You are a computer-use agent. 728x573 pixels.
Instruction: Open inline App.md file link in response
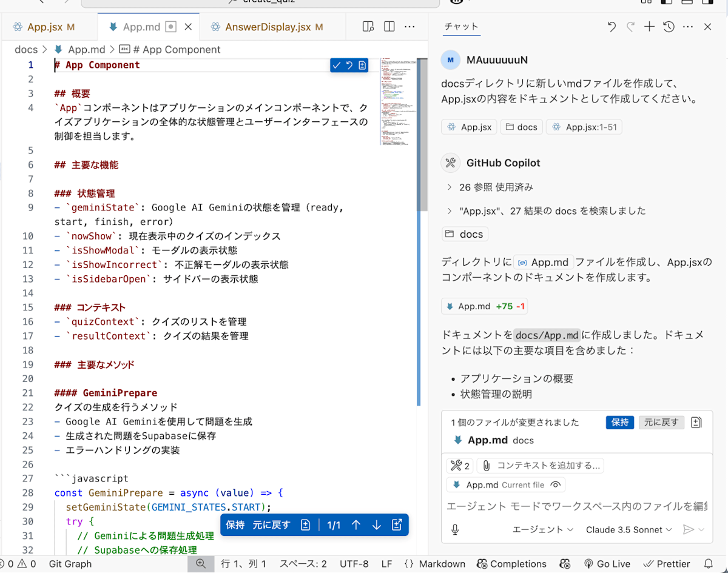(544, 263)
